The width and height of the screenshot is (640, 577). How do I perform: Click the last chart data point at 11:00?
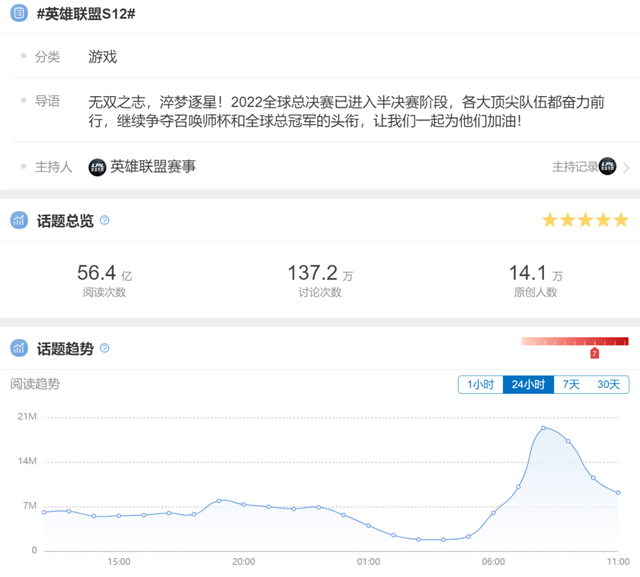[x=618, y=493]
